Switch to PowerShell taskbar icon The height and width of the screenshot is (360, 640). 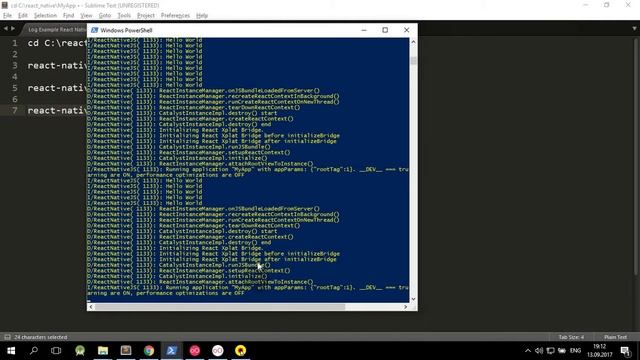point(172,351)
